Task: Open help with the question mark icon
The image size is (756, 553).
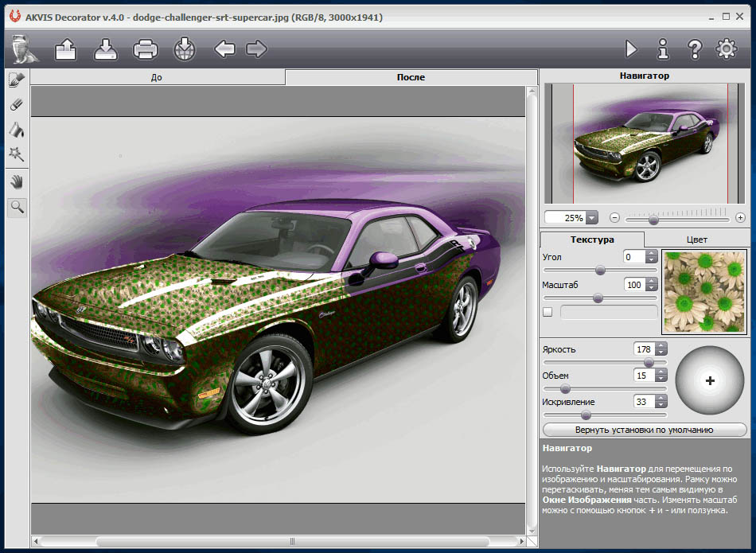Action: pyautogui.click(x=695, y=49)
